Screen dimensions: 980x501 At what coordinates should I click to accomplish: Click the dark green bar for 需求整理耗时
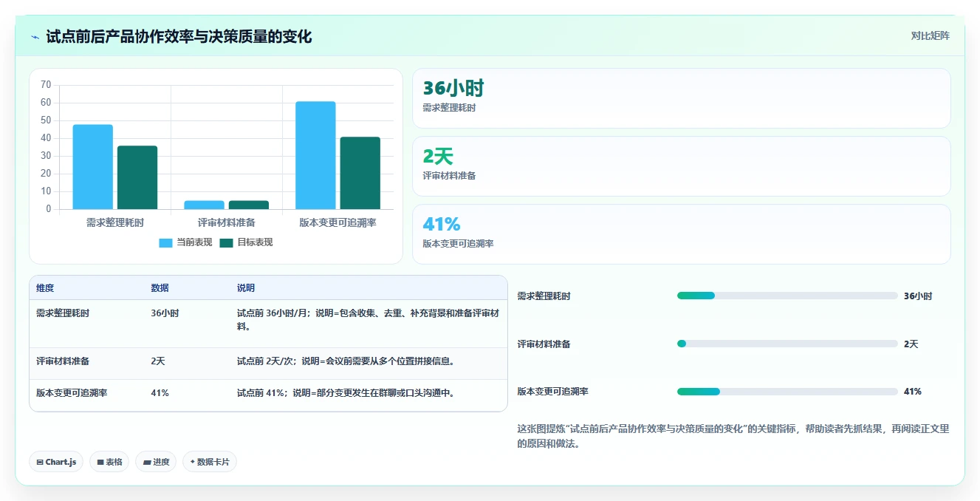(137, 177)
